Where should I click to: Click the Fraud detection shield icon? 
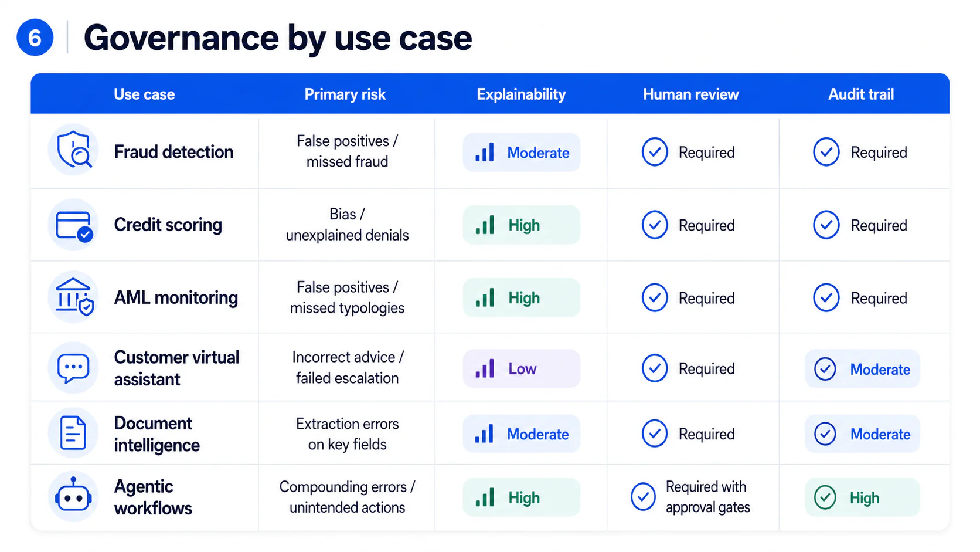coord(73,150)
